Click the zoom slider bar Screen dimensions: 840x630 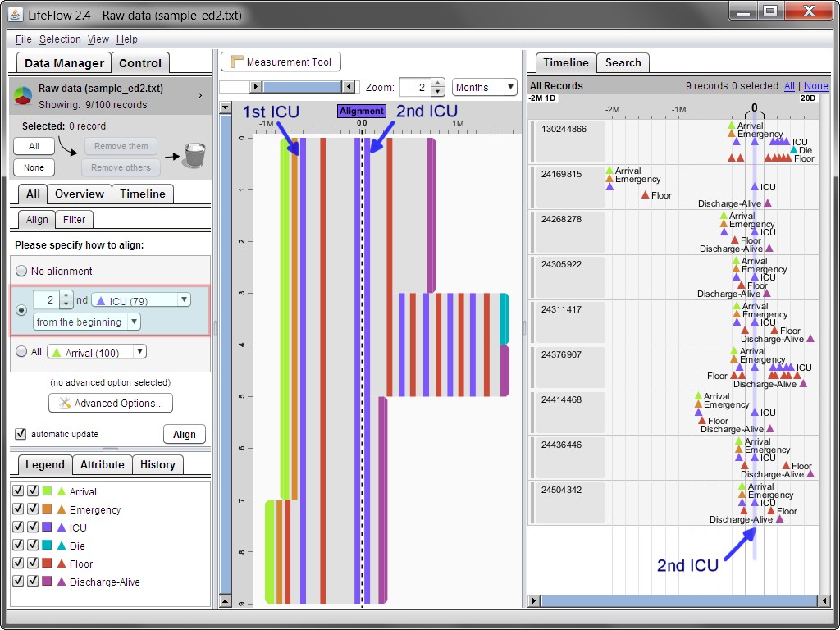click(301, 87)
